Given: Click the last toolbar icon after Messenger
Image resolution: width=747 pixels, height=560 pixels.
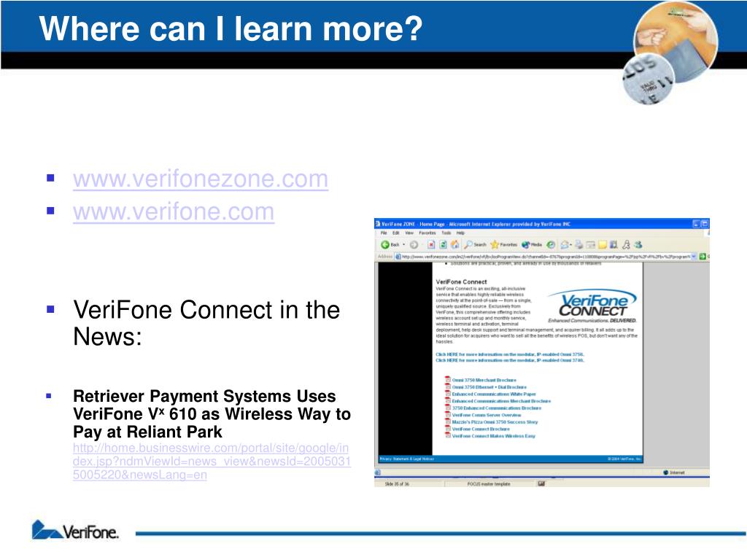Looking at the screenshot, I should 638,245.
